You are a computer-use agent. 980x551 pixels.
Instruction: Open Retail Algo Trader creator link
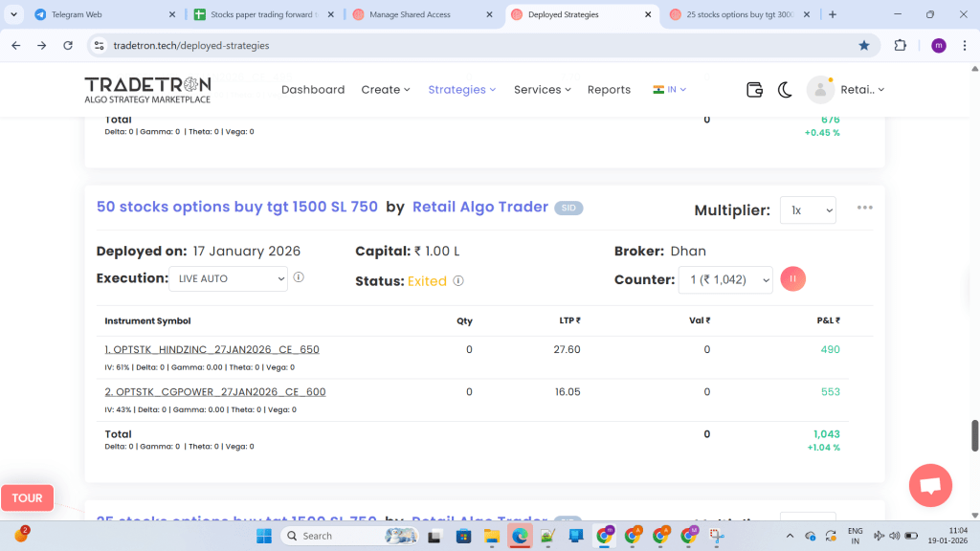(x=479, y=207)
